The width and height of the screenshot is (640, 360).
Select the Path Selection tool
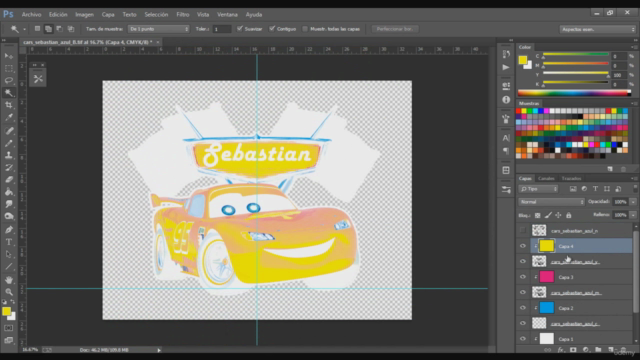click(9, 254)
